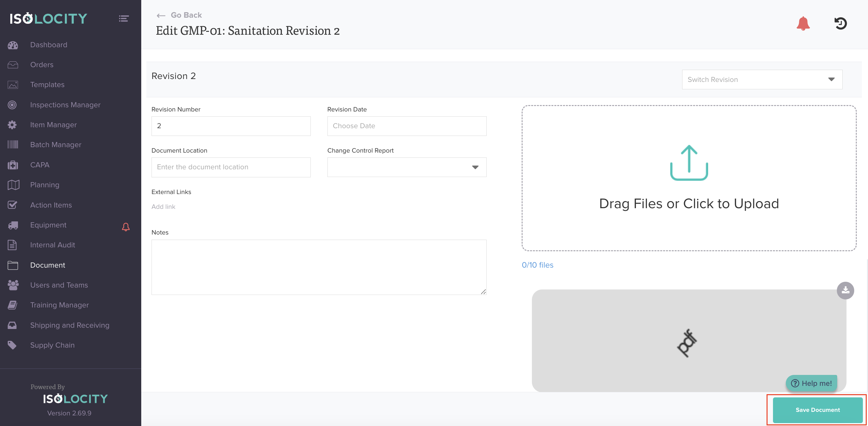Image resolution: width=868 pixels, height=426 pixels.
Task: Click the upload arrow icon
Action: pos(689,163)
